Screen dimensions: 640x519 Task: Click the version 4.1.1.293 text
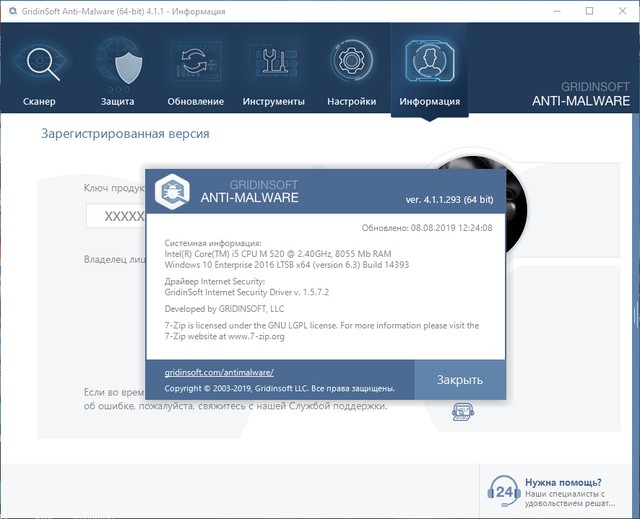click(449, 199)
